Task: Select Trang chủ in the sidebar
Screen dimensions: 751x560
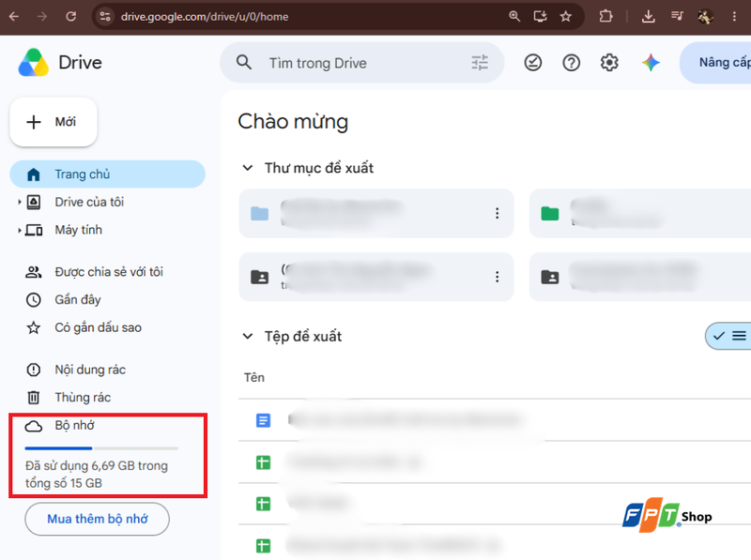Action: pyautogui.click(x=107, y=174)
